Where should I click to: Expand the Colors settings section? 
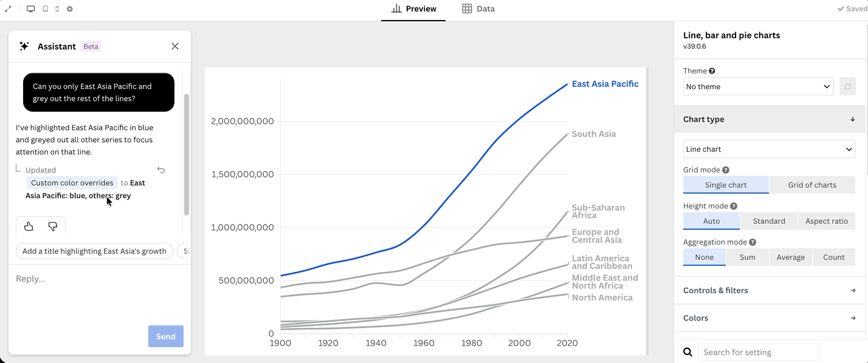770,318
